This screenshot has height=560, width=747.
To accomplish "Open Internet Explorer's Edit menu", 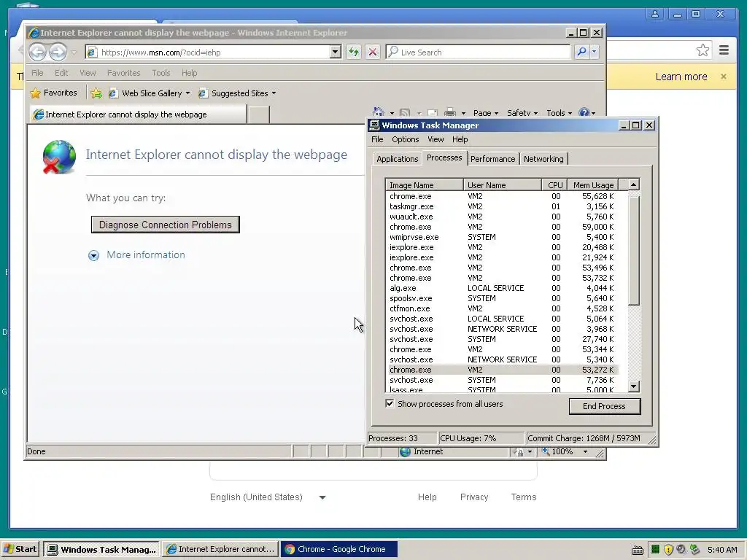I will coord(61,73).
